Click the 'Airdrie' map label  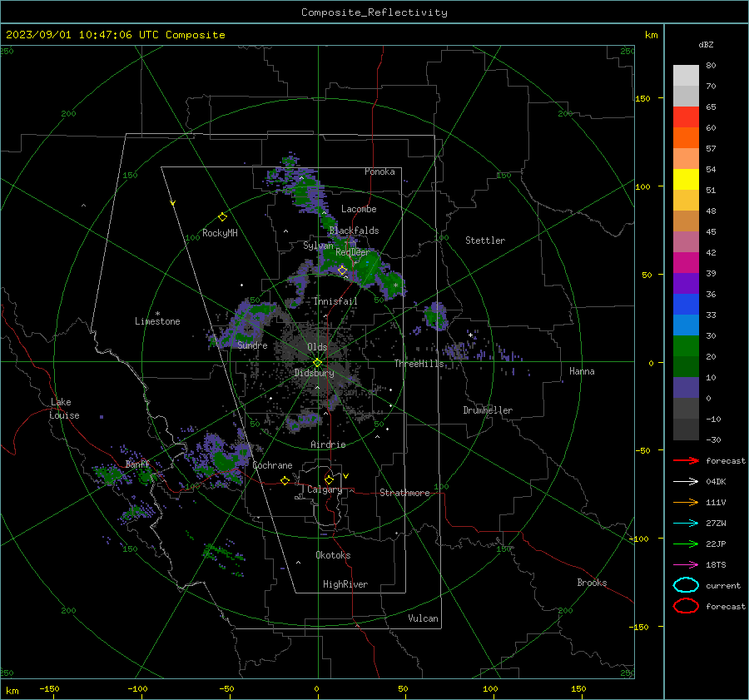click(328, 444)
